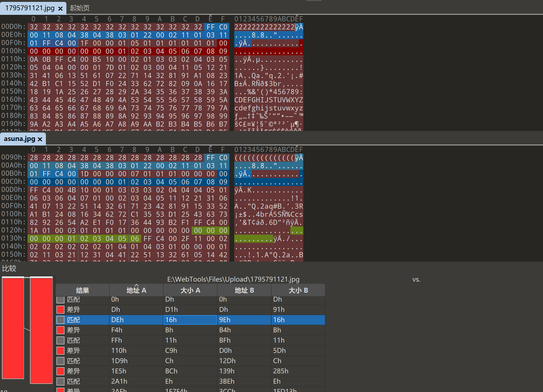This screenshot has height=392, width=543.
Task: Close the asuna.jpg tab
Action: pos(40,139)
